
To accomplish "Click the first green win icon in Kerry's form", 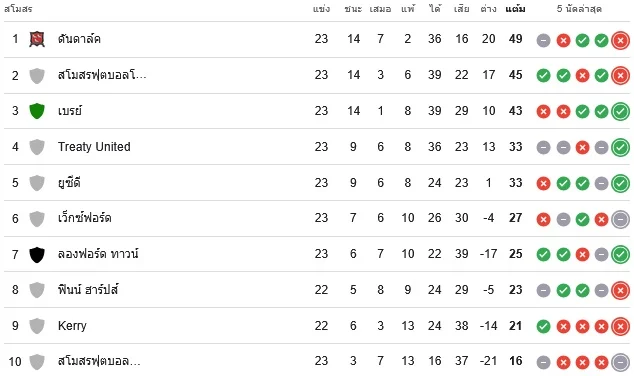I will pyautogui.click(x=543, y=327).
